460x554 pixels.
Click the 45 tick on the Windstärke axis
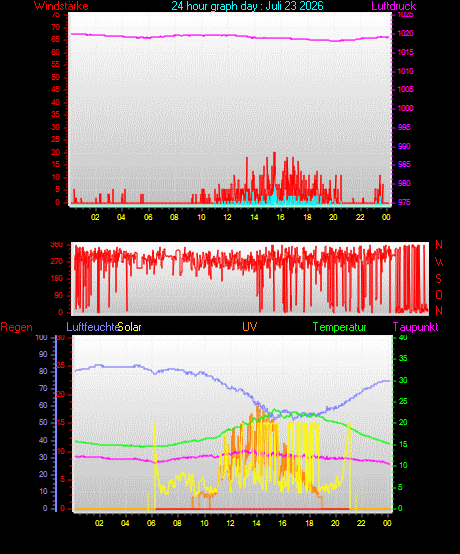point(56,89)
